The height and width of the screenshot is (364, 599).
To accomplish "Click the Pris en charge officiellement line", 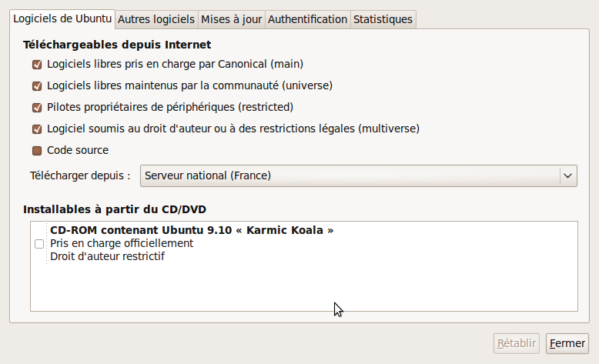I will coord(122,243).
